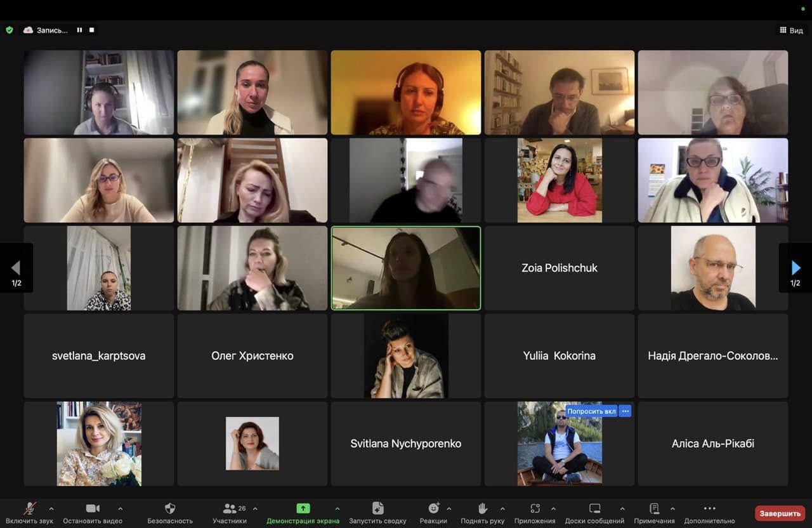Click the green encryption shield icon
The width and height of the screenshot is (812, 528).
pos(9,30)
